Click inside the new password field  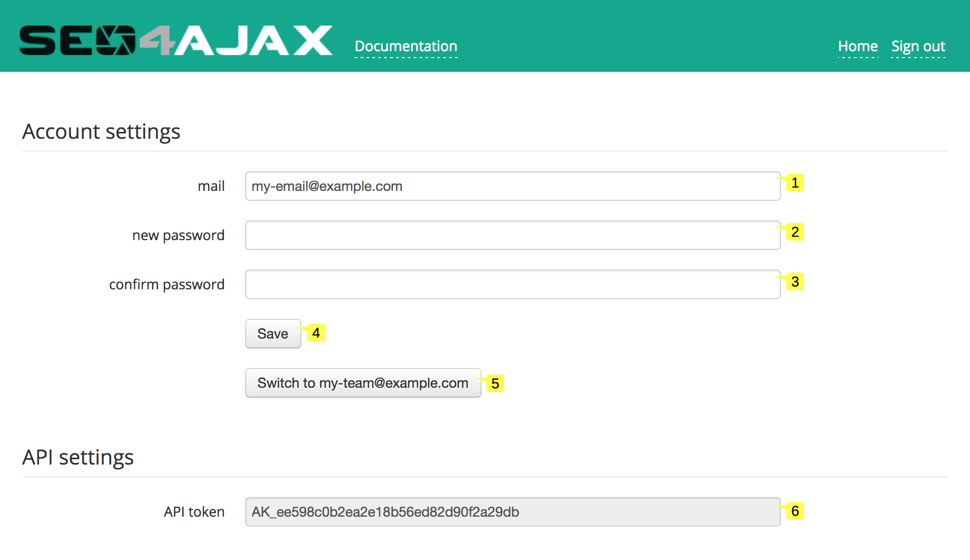pos(512,235)
